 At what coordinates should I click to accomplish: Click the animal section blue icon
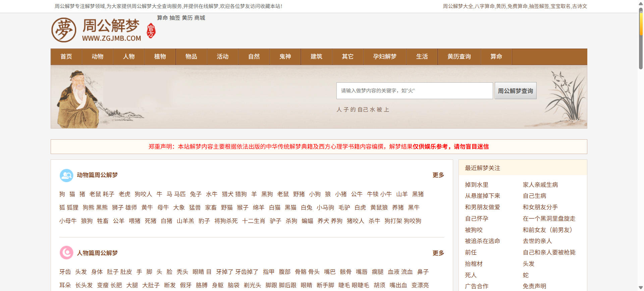click(x=66, y=175)
